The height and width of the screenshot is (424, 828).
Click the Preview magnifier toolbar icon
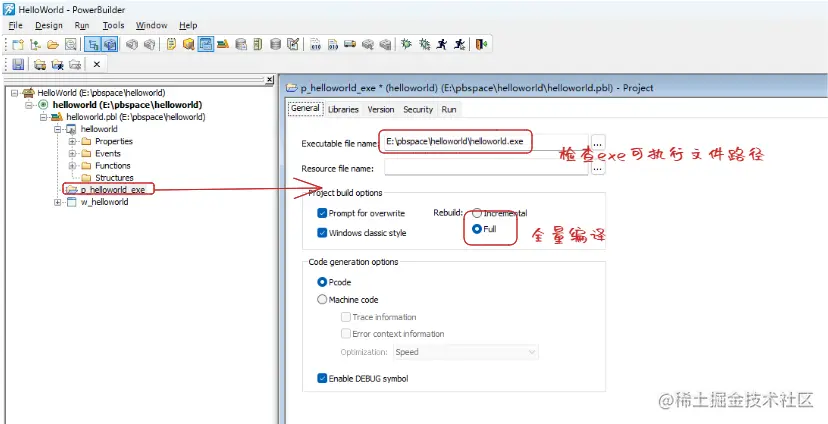70,44
